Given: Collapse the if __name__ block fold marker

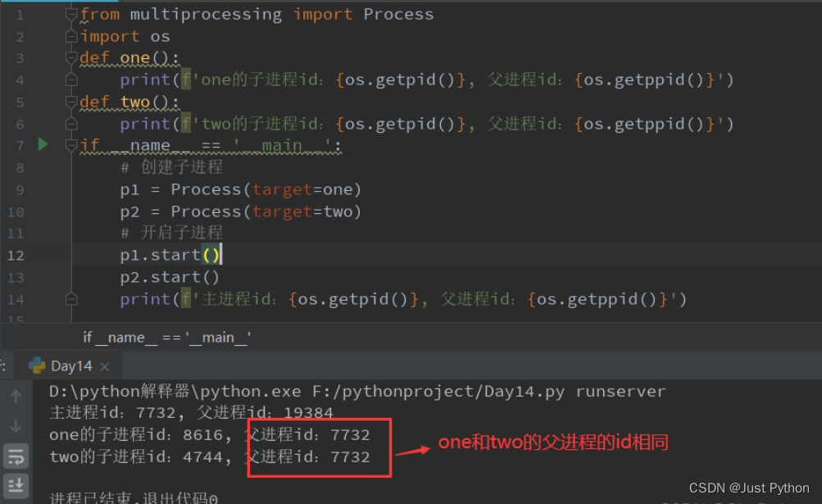Looking at the screenshot, I should [71, 145].
